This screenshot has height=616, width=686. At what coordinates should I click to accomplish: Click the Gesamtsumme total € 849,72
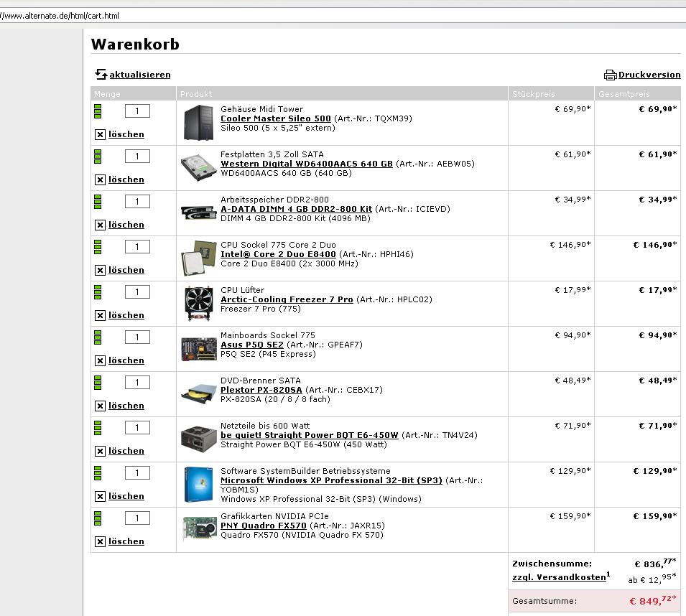pyautogui.click(x=653, y=601)
